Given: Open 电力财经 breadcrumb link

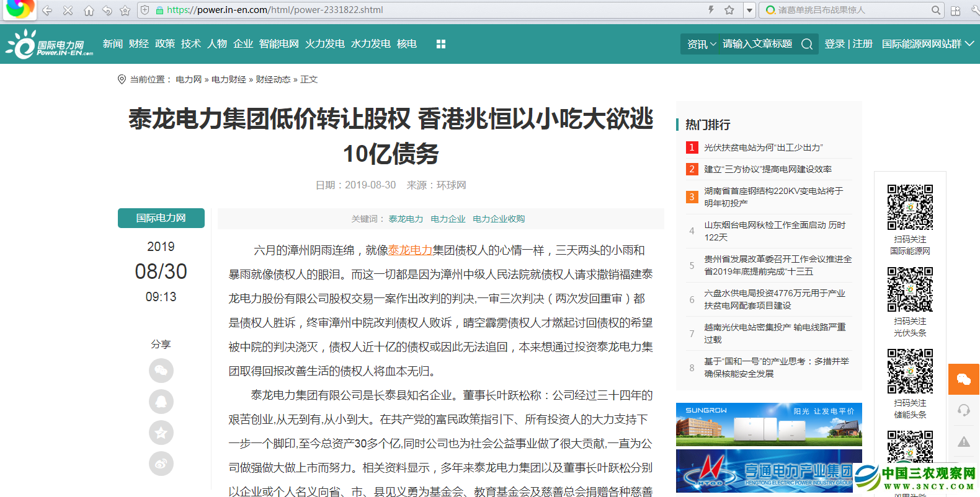Looking at the screenshot, I should [229, 79].
